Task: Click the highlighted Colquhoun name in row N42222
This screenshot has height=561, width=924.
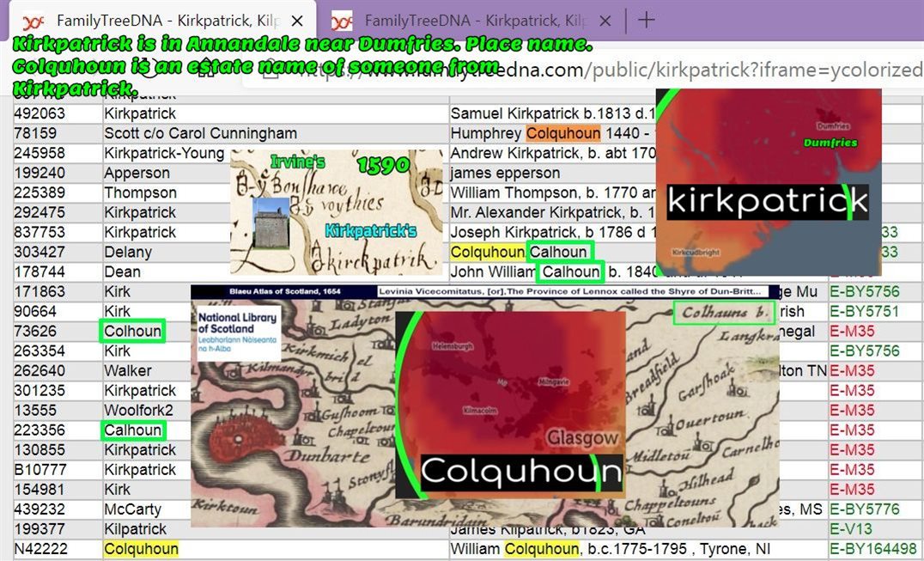Action: click(141, 549)
